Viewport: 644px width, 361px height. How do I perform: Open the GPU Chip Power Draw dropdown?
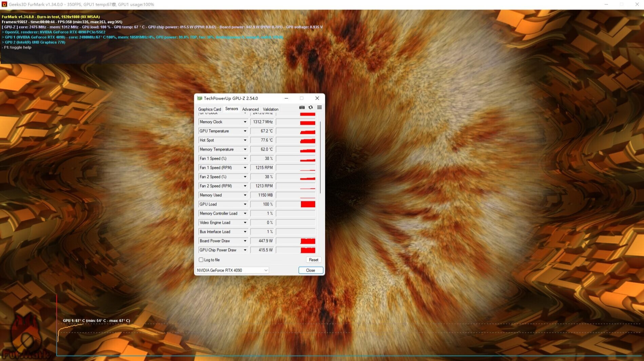[x=245, y=250]
